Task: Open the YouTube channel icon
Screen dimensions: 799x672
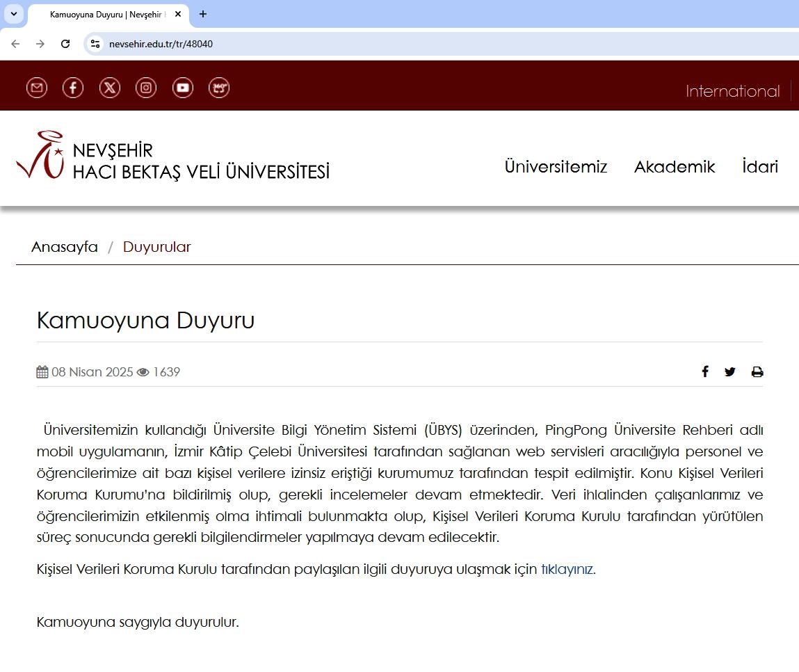Action: (183, 88)
